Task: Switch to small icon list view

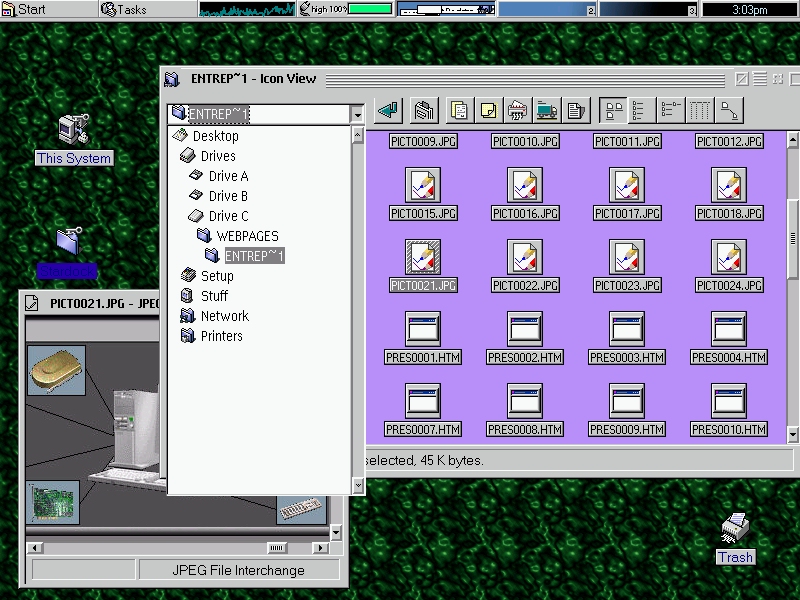Action: (642, 110)
